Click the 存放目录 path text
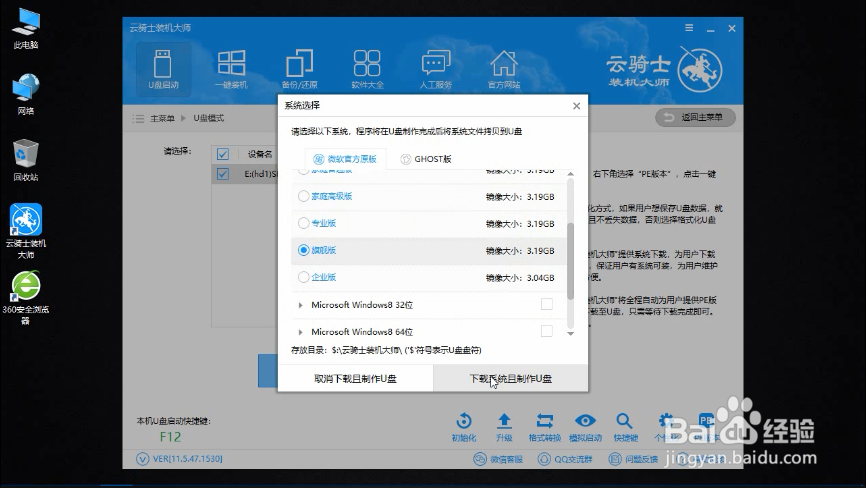The image size is (866, 488). (x=386, y=350)
